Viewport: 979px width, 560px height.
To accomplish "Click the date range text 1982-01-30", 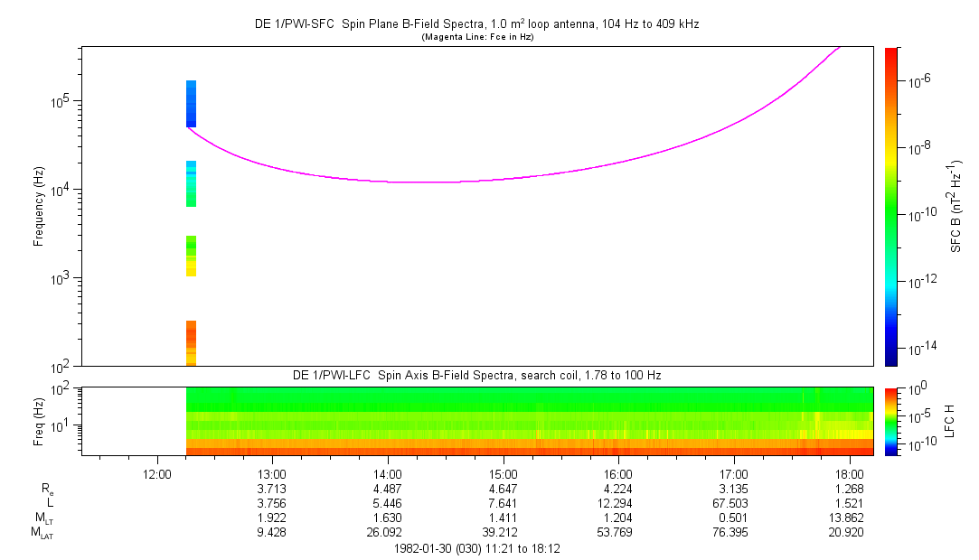I will (477, 548).
